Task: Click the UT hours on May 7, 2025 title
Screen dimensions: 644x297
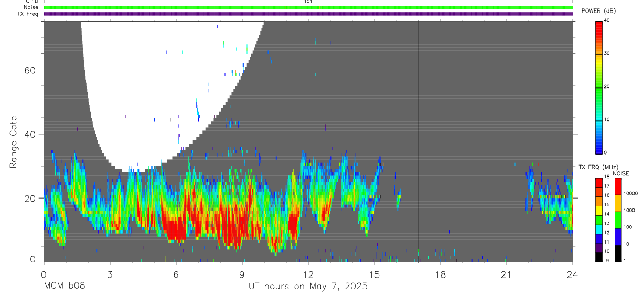Action: [308, 286]
